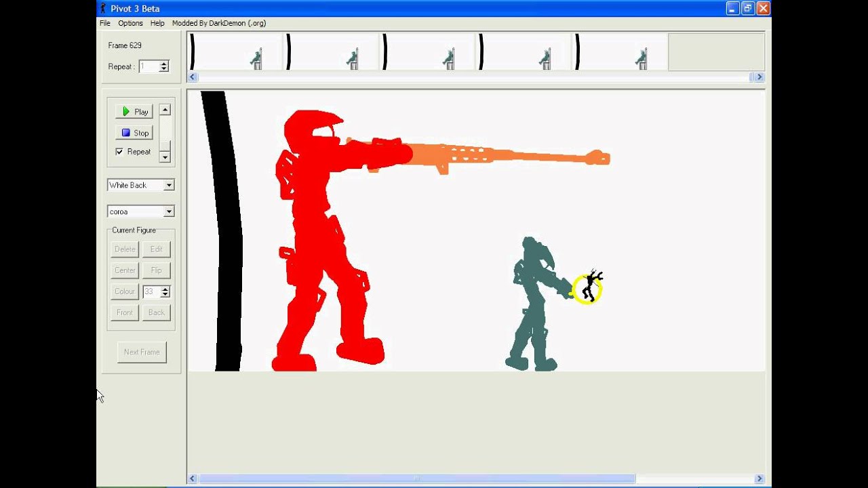Click the Center figure button
The height and width of the screenshot is (488, 868).
click(x=125, y=270)
